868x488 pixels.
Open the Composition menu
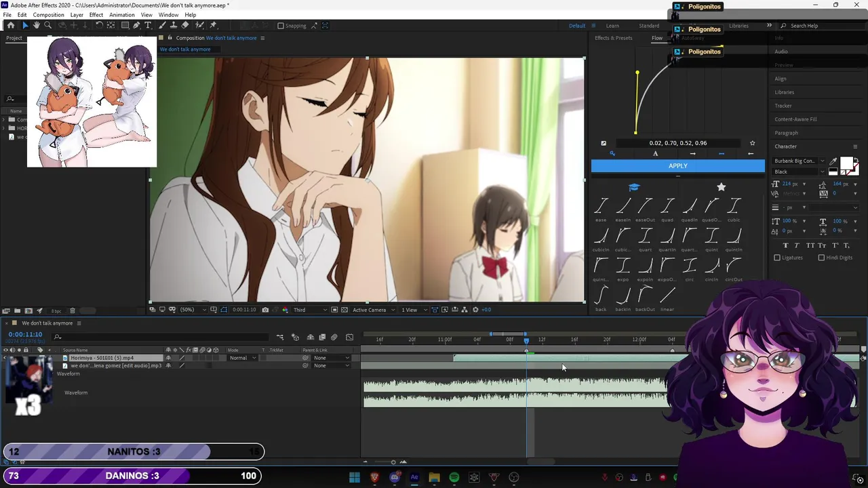[48, 15]
